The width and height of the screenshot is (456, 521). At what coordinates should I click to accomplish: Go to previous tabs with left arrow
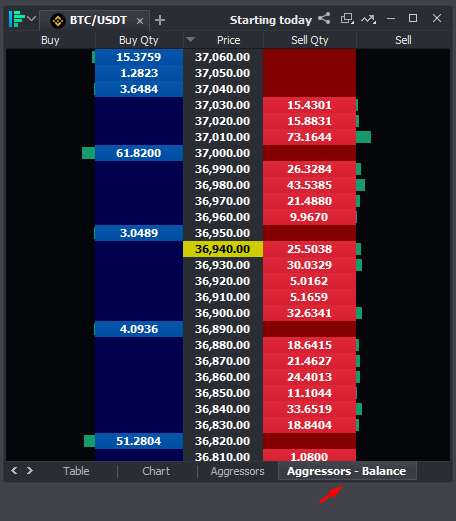(x=14, y=470)
